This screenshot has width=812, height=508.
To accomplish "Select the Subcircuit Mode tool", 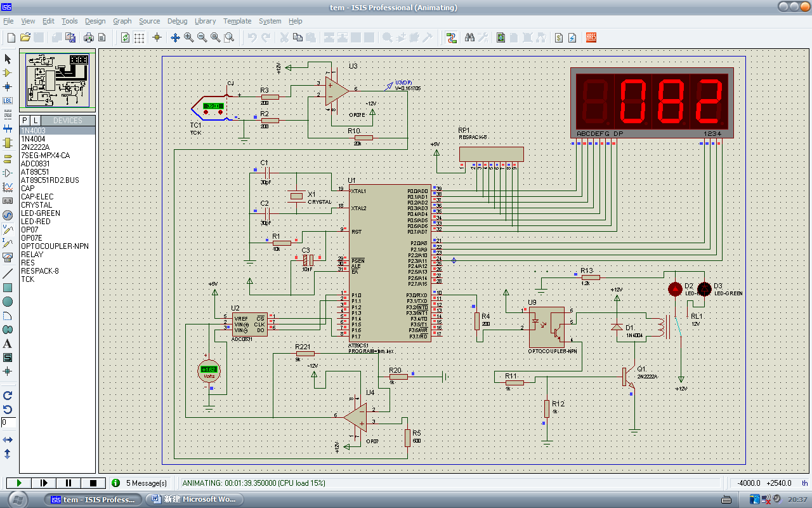I will point(8,142).
